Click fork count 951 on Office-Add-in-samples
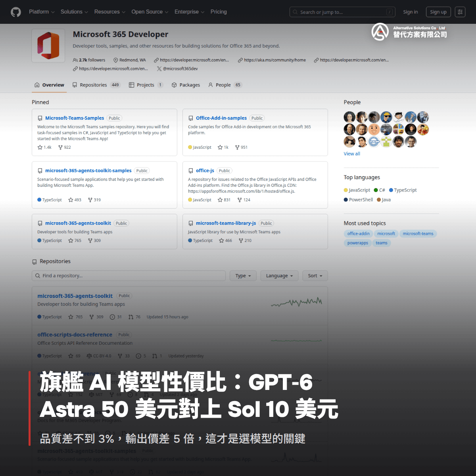 241,147
